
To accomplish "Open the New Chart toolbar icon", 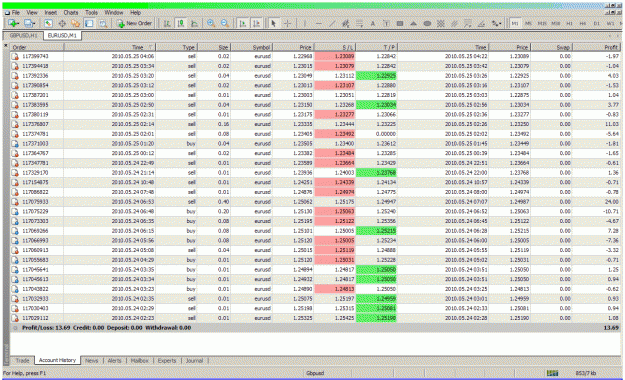I will click(12, 24).
